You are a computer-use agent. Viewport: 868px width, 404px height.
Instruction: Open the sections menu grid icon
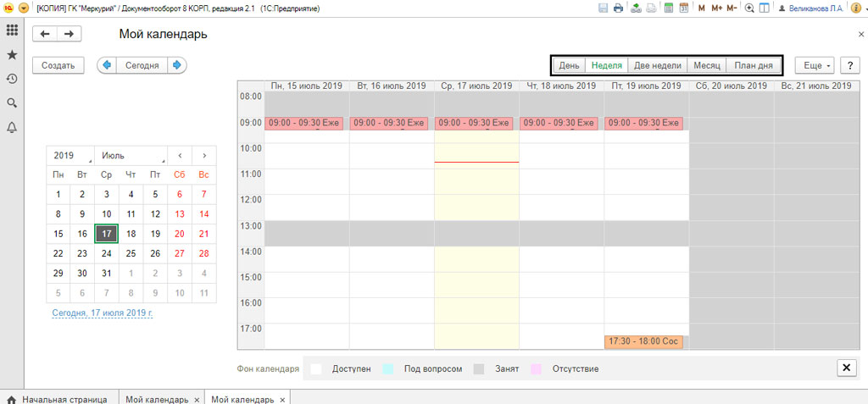(x=12, y=30)
